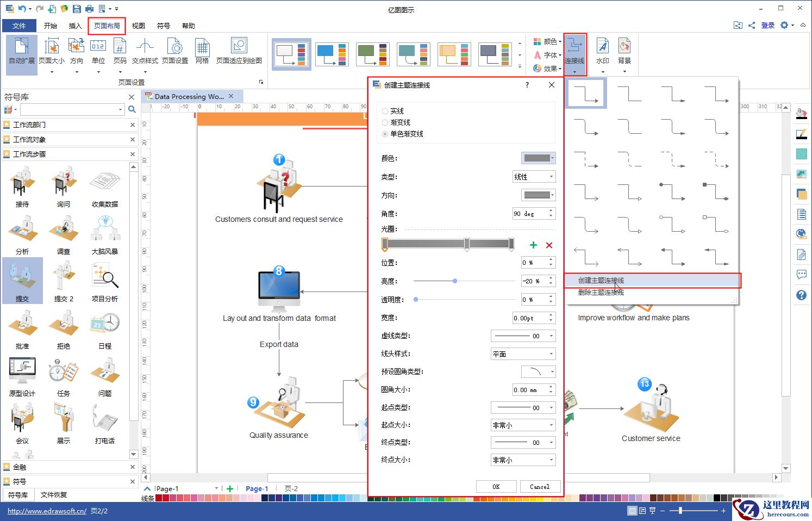Click the gradient stop bar in dialog
Screen dimensions: 812x521
[x=448, y=244]
